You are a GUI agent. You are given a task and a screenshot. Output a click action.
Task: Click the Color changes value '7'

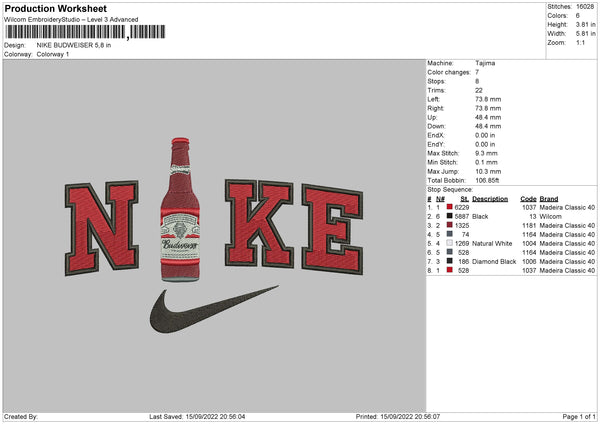(477, 72)
